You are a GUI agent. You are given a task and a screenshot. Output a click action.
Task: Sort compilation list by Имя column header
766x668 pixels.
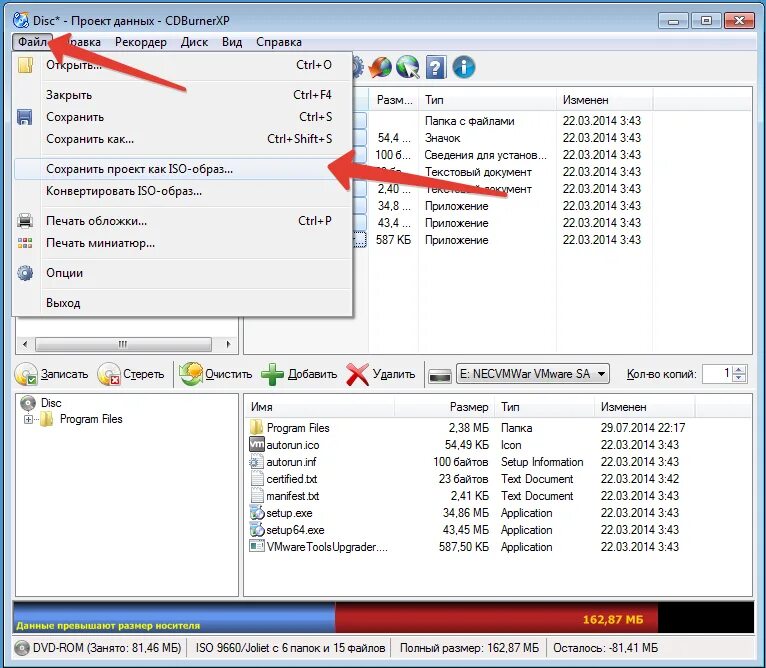[x=319, y=407]
